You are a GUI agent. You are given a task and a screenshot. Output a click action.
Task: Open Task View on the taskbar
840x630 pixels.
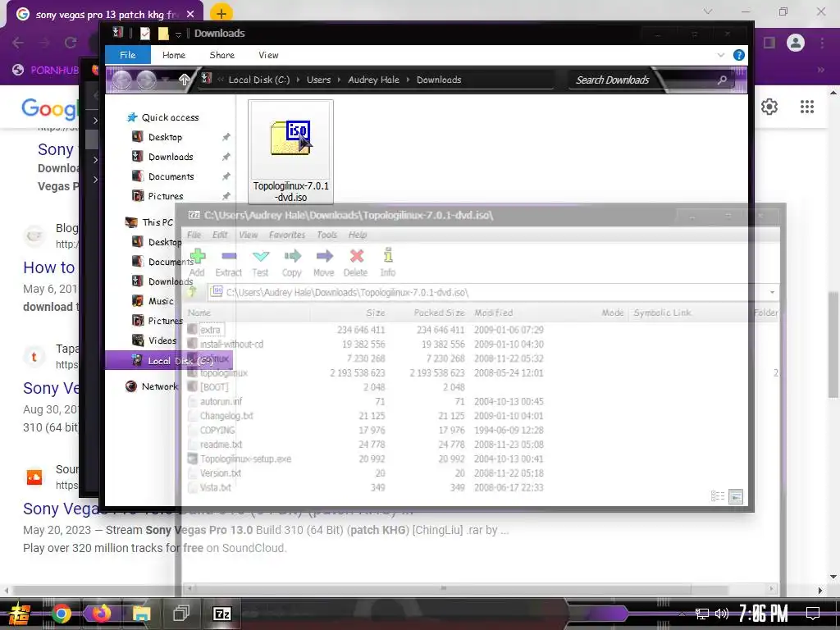181,614
